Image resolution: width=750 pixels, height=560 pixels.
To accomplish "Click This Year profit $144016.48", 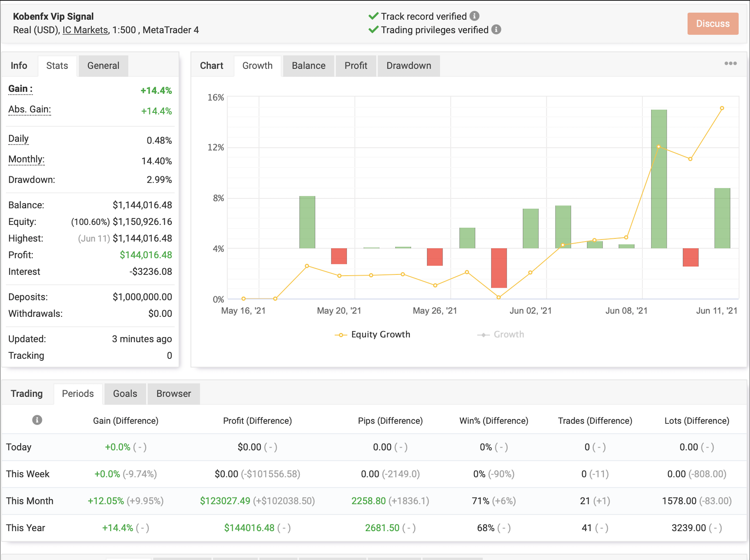I will click(249, 528).
